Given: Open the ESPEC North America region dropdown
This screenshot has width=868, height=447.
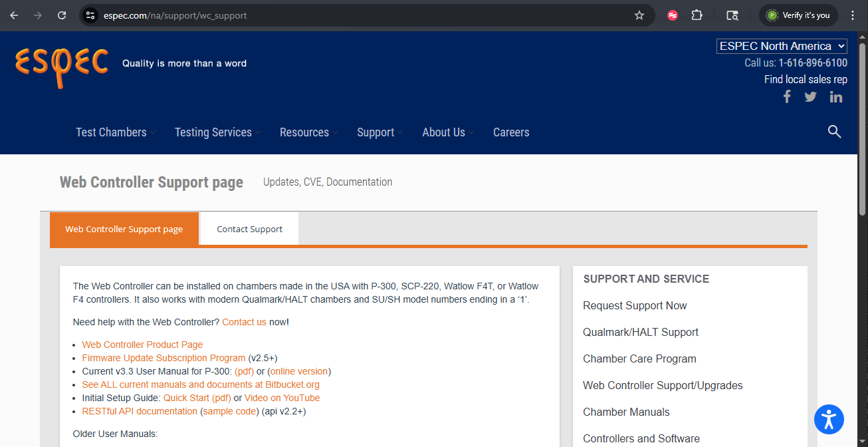Looking at the screenshot, I should coord(782,46).
